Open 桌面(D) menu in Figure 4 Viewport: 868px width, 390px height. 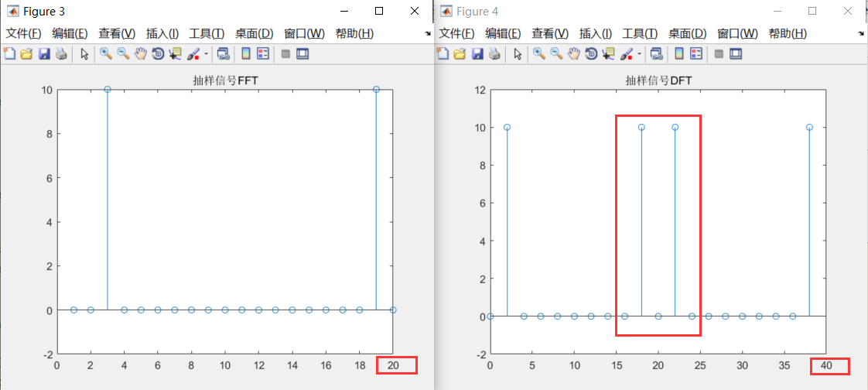688,33
